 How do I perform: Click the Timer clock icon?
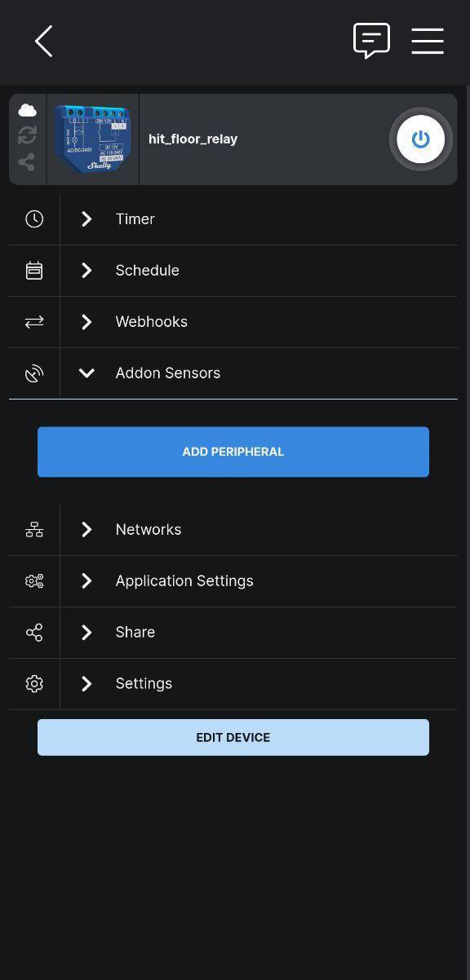[x=34, y=219]
